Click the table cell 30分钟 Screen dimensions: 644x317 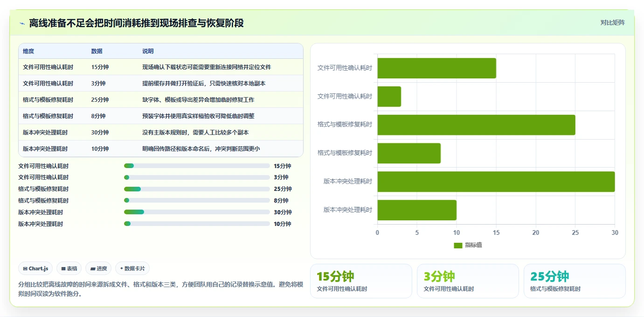100,133
